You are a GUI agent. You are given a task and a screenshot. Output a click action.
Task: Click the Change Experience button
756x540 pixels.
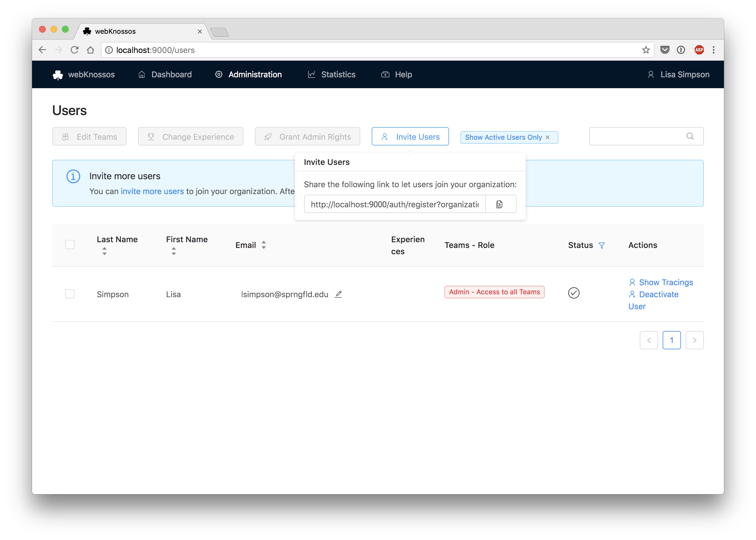[x=191, y=137]
